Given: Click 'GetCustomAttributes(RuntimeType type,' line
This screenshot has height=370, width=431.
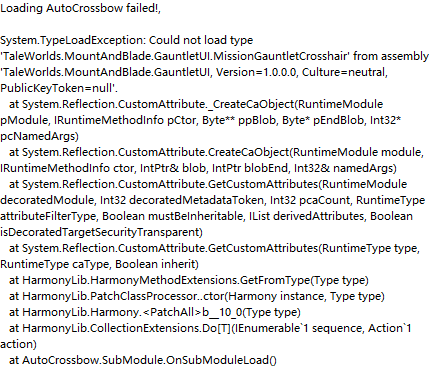Looking at the screenshot, I should (214, 248).
